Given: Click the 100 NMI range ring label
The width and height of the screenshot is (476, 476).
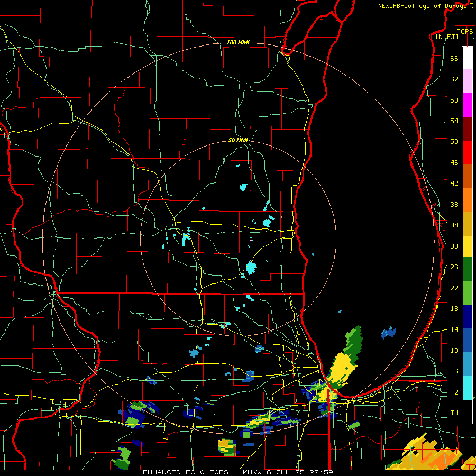Looking at the screenshot, I should click(238, 42).
